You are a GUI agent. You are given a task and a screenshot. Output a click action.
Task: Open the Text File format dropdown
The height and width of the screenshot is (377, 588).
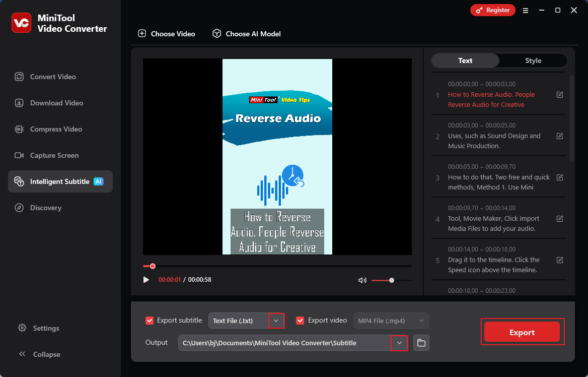coord(276,320)
